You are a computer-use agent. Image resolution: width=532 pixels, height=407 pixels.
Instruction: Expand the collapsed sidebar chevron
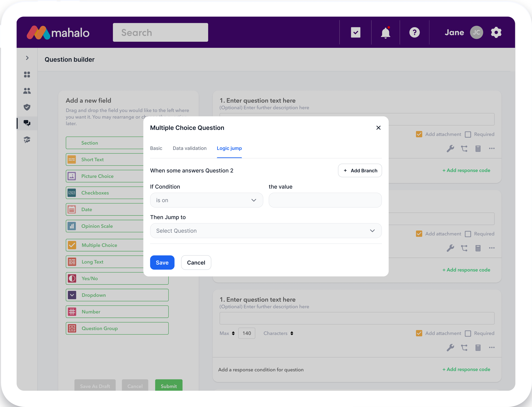(27, 58)
